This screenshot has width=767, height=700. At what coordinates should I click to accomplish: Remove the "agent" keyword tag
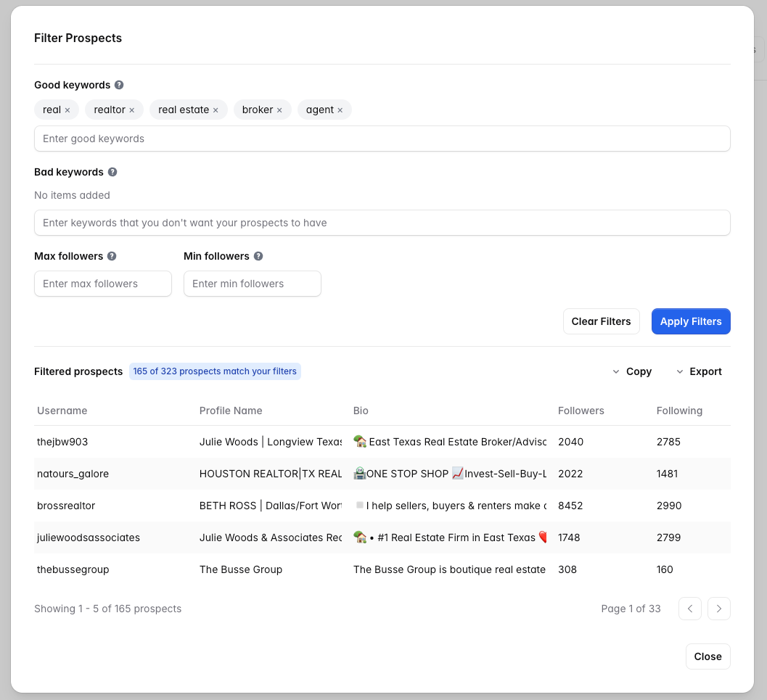pos(340,110)
